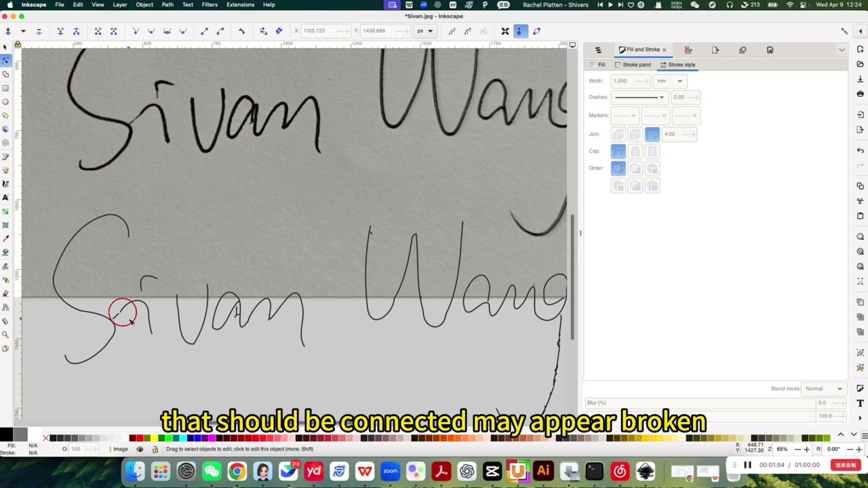
Task: Open the Filters menu
Action: [210, 5]
